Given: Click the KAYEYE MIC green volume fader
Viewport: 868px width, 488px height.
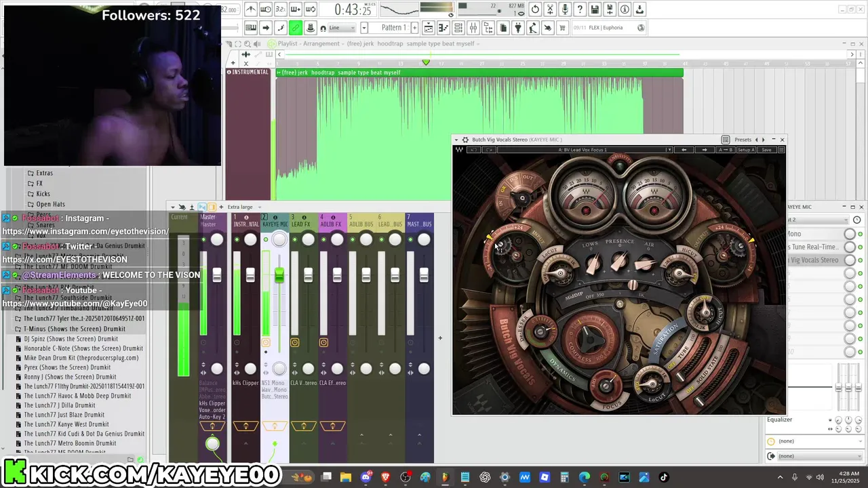Looking at the screenshot, I should click(x=279, y=274).
